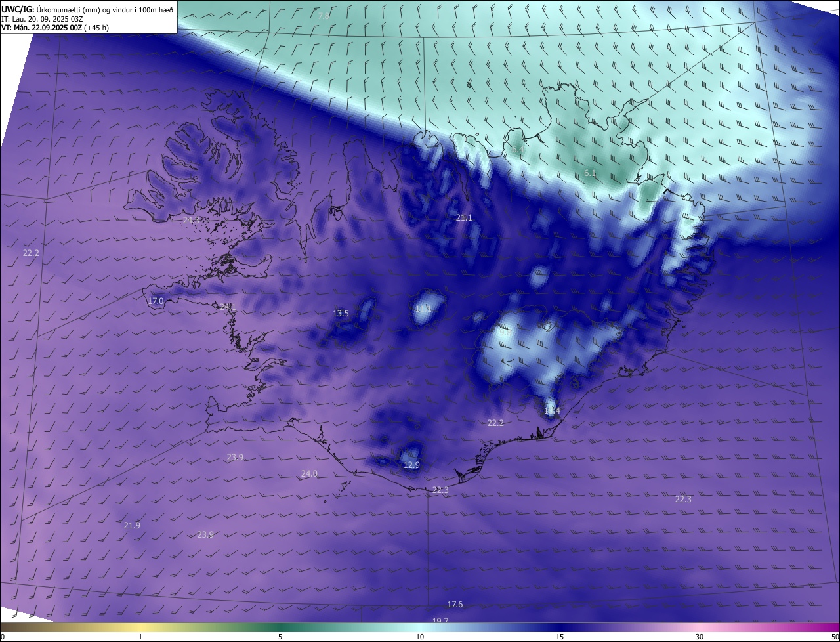Click the 10 tick on the color scale
Viewport: 840px width, 642px height.
(420, 637)
